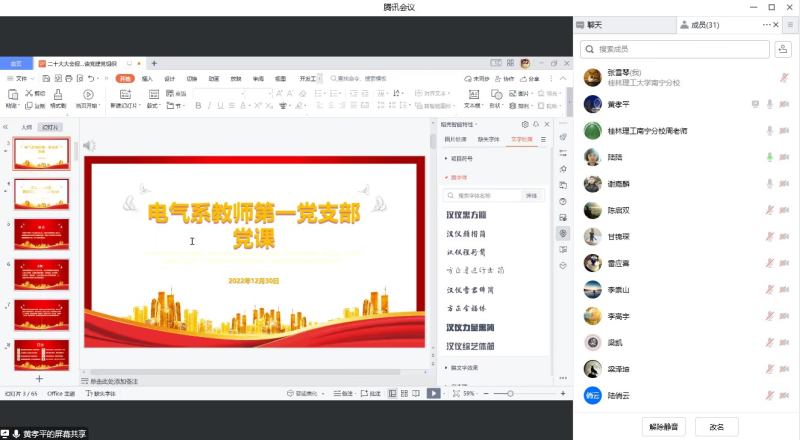The height and width of the screenshot is (440, 800).
Task: Click the 格式刷 format painter icon
Action: coord(57,96)
